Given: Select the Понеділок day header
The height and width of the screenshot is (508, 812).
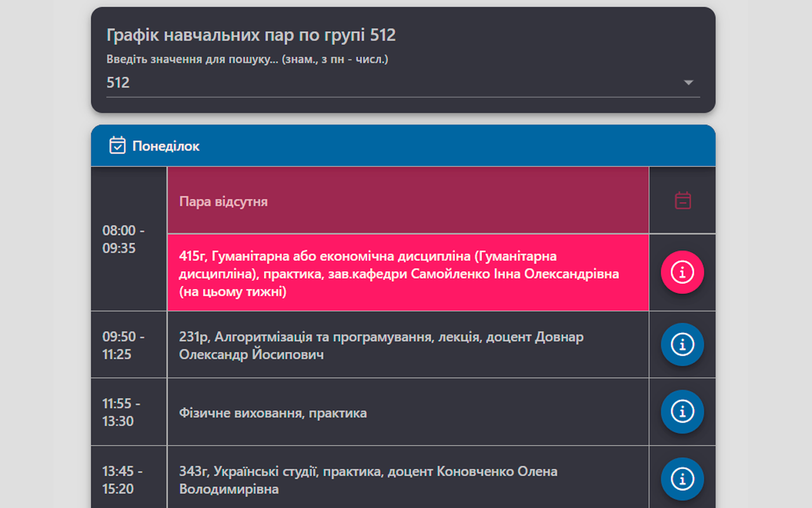Looking at the screenshot, I should pyautogui.click(x=403, y=145).
